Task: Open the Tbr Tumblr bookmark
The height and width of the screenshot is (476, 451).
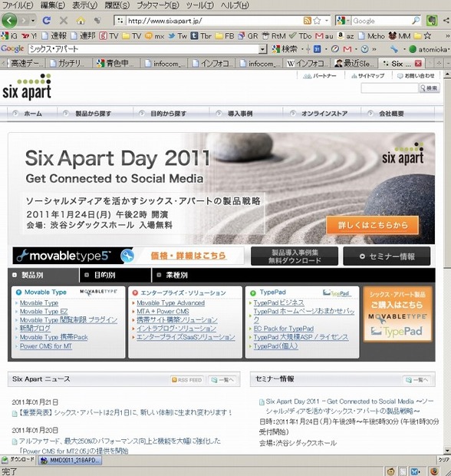Action: point(201,36)
